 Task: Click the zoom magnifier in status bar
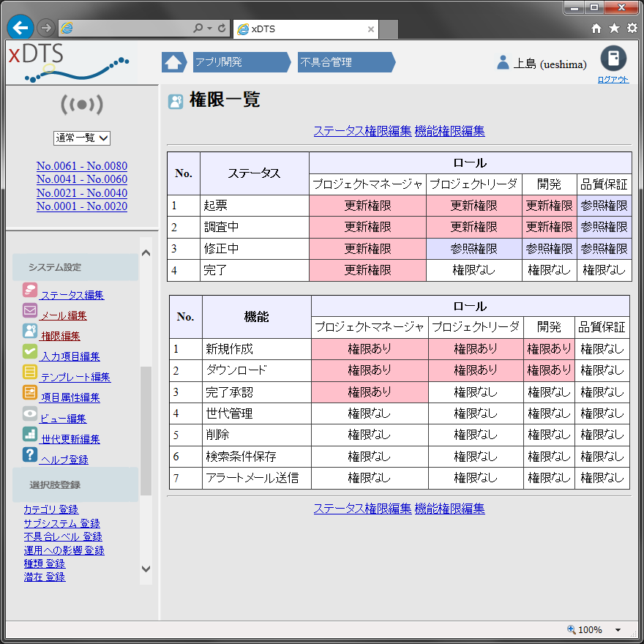pos(571,629)
